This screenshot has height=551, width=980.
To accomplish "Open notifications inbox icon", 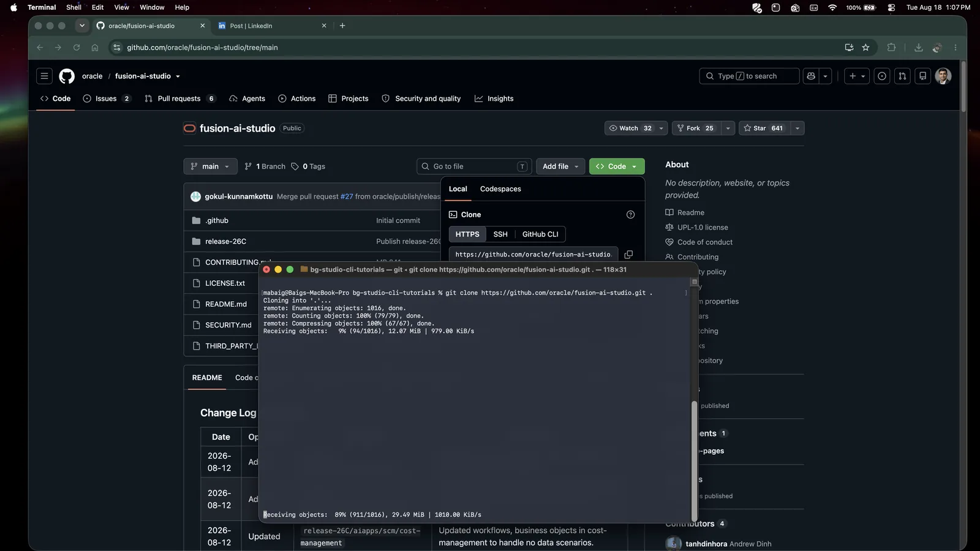I will [922, 76].
